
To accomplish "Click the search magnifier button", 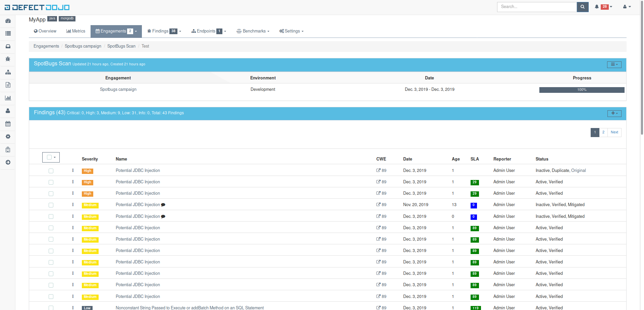I will coord(583,7).
